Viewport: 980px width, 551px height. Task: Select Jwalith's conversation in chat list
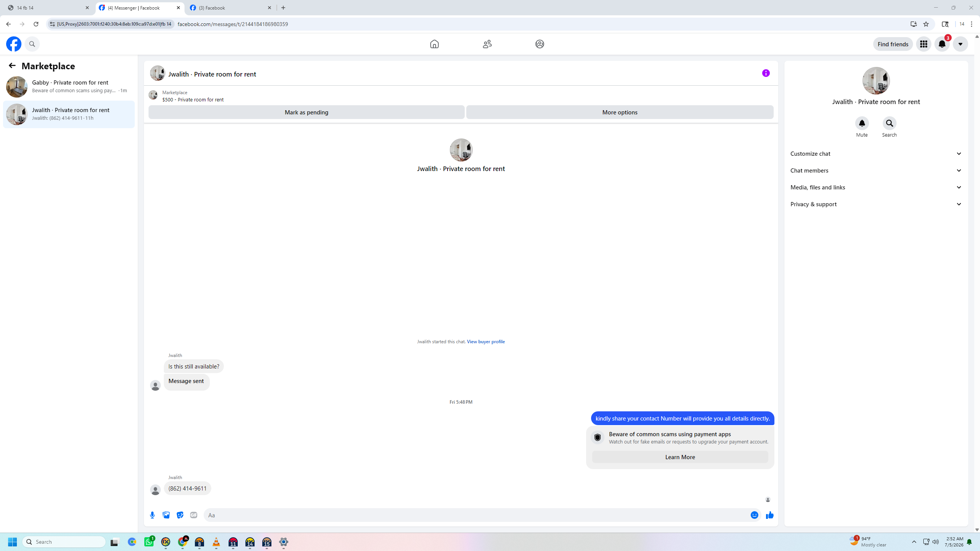coord(69,114)
